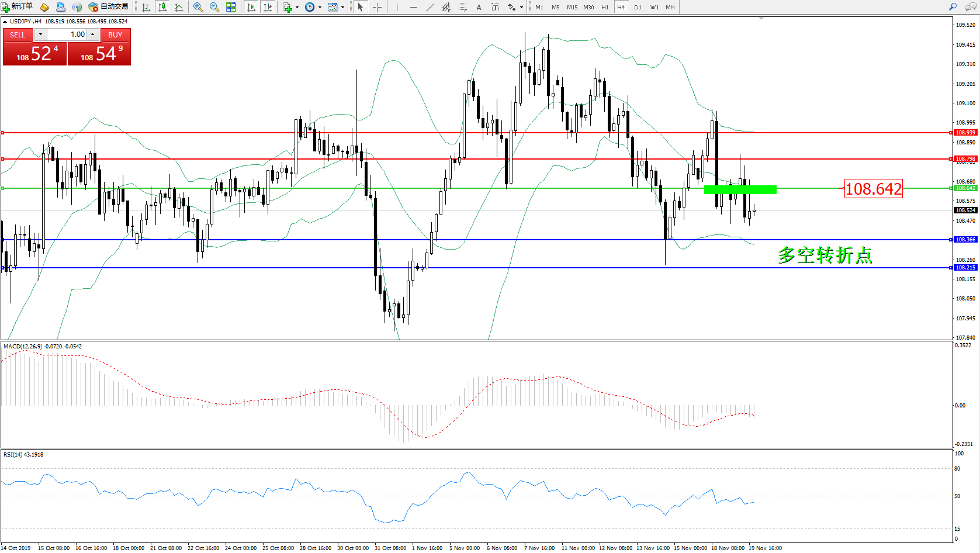Click the zoom in magnifier icon
This screenshot has width=980, height=553.
(x=198, y=7)
